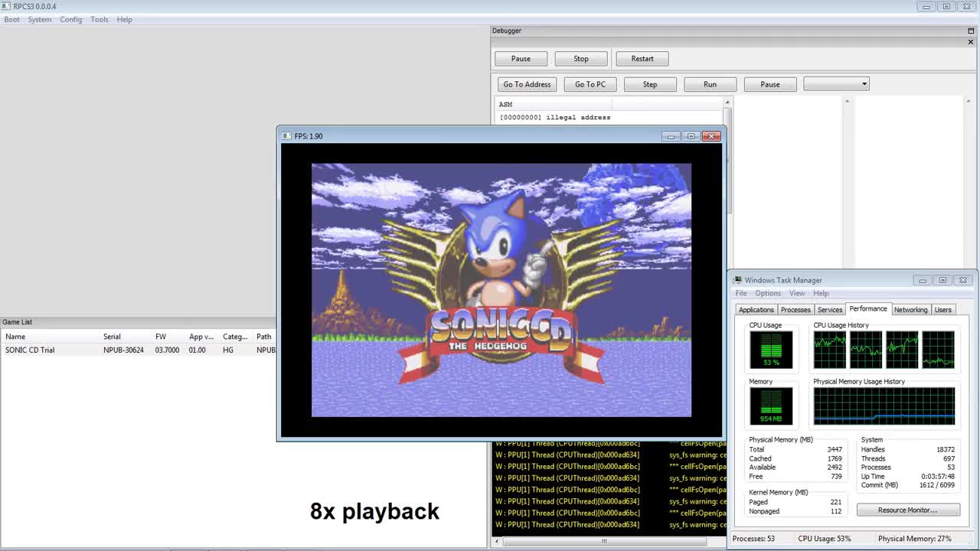Screen dimensions: 980x551
Task: Maximize the Windows Task Manager window
Action: click(942, 280)
